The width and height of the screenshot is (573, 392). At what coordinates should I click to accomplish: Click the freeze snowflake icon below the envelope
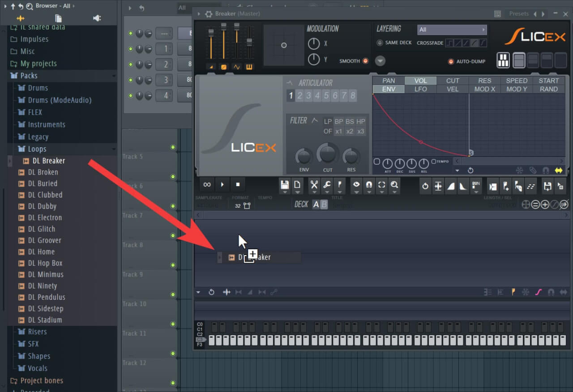click(x=519, y=170)
